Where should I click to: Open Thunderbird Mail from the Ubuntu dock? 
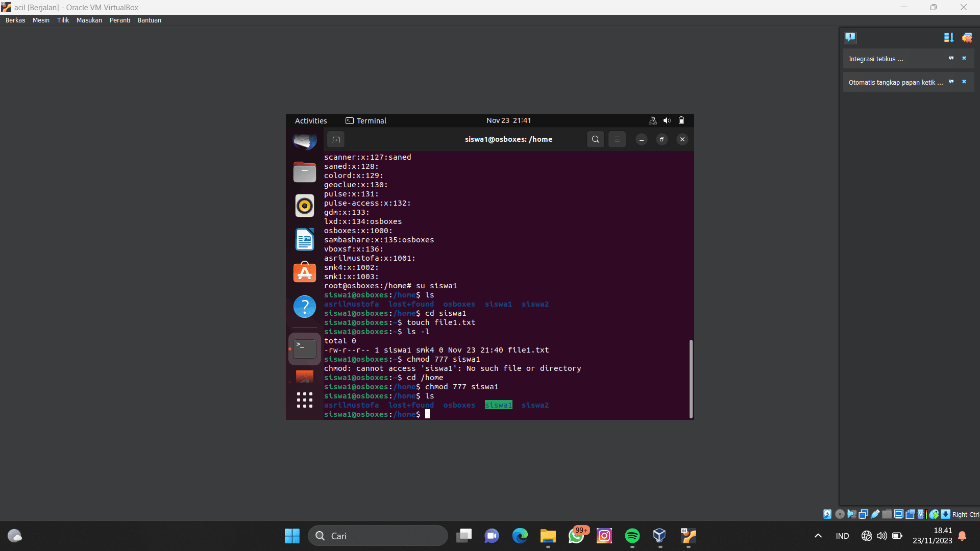[305, 141]
